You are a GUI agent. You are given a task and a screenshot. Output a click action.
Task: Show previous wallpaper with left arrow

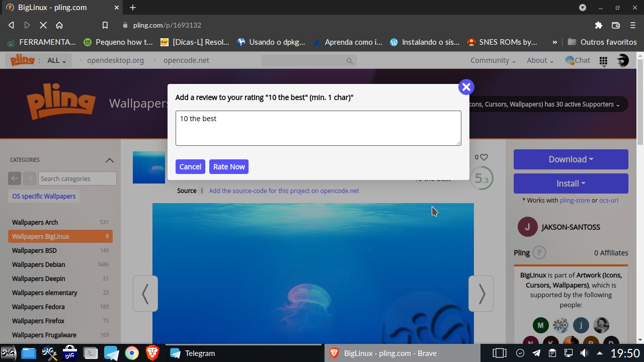coord(145,294)
